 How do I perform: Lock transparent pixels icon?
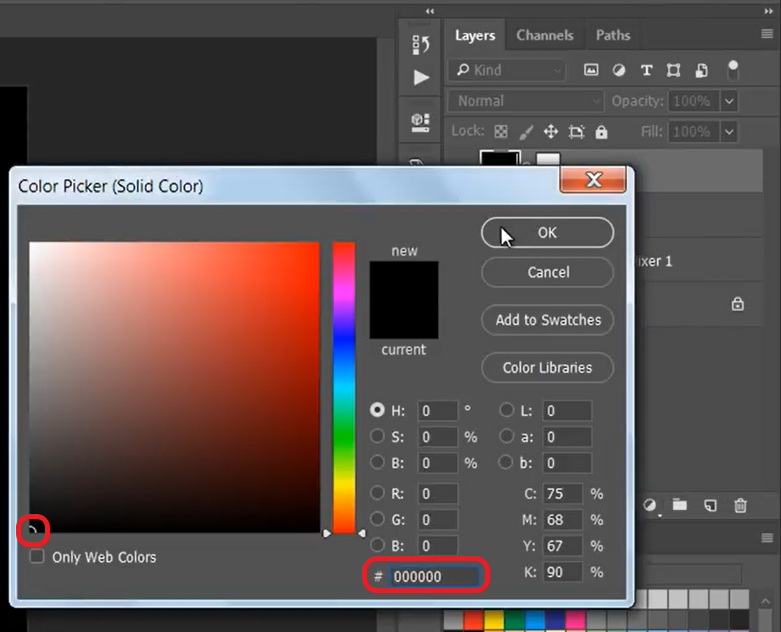(x=501, y=131)
